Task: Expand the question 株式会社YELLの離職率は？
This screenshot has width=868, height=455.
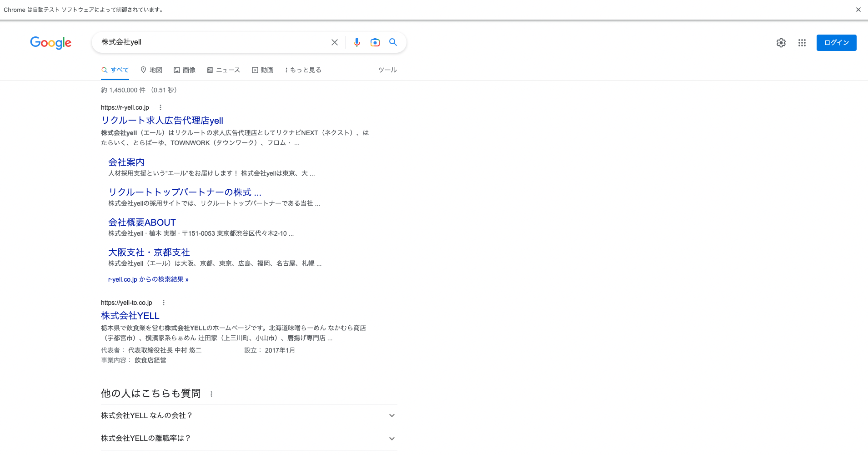Action: (x=249, y=439)
